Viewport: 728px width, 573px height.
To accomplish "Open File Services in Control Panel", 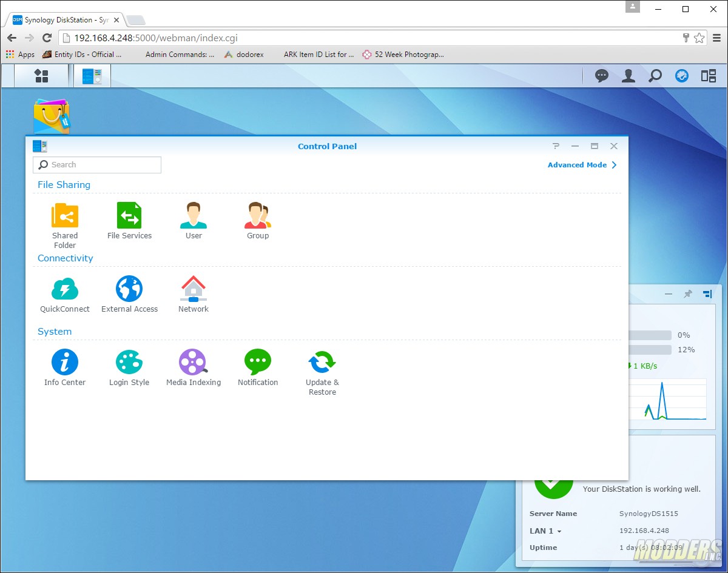I will 129,221.
